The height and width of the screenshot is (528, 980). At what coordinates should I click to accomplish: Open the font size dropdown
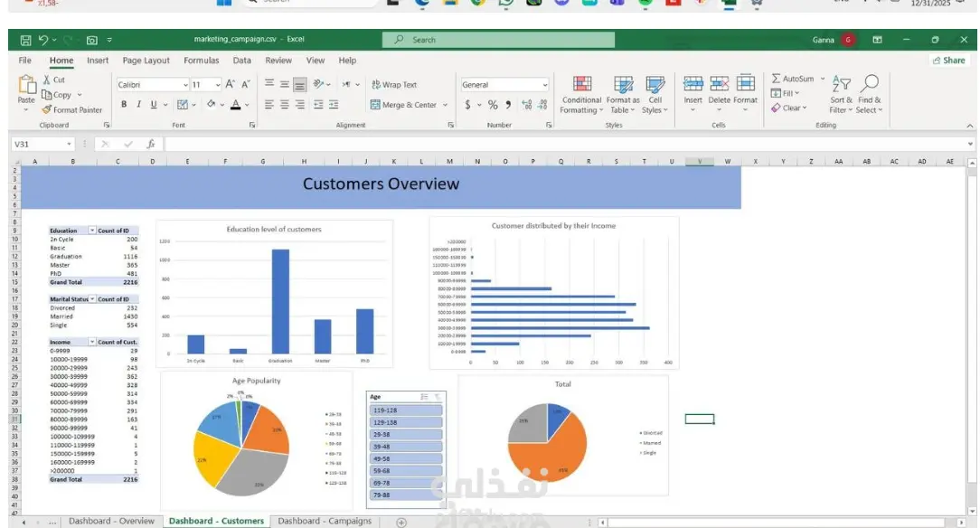(x=218, y=85)
